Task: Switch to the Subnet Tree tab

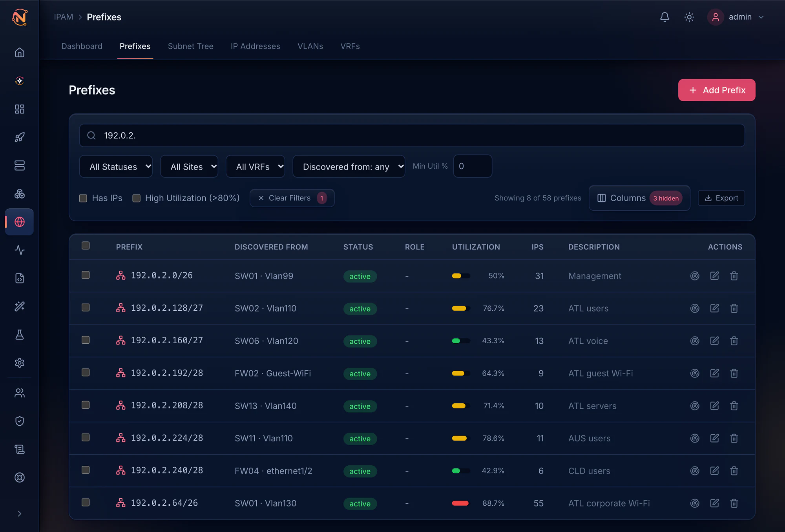Action: click(191, 46)
